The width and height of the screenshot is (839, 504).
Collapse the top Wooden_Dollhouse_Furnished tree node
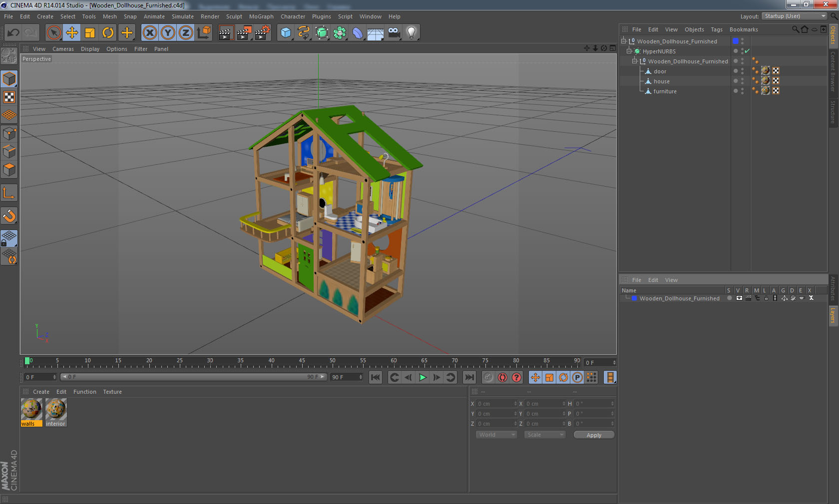[624, 41]
